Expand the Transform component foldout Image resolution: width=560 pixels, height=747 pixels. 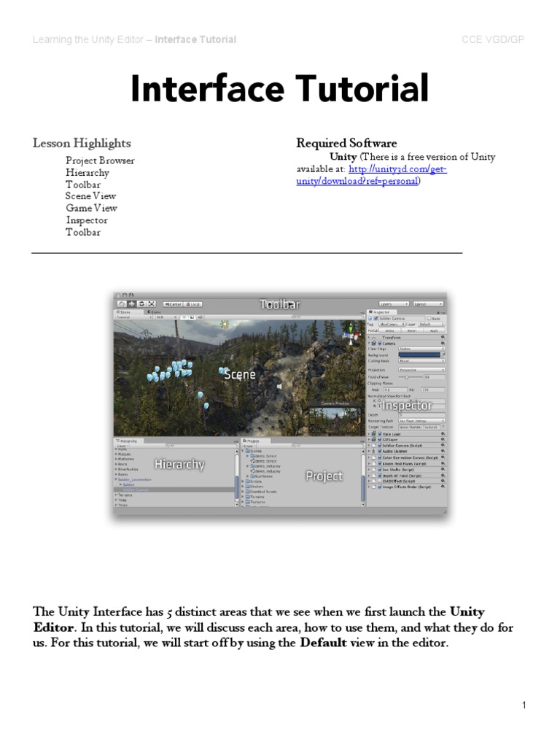pos(369,337)
